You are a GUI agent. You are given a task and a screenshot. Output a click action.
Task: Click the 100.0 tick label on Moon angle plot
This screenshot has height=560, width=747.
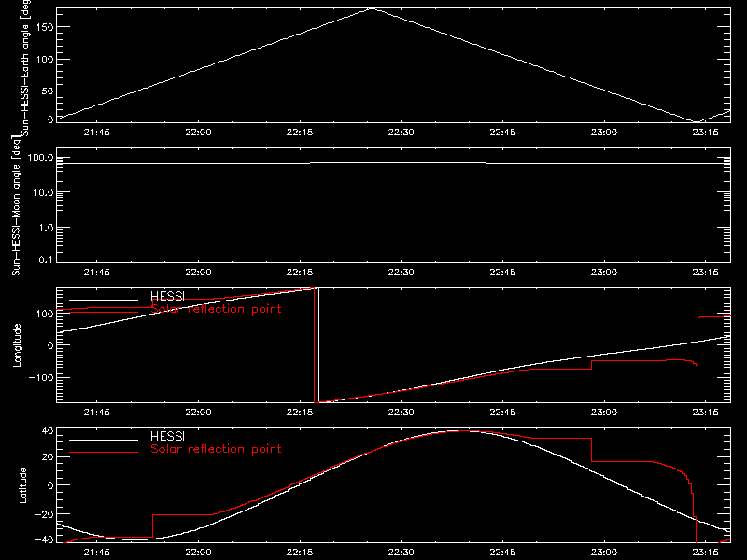tap(40, 157)
